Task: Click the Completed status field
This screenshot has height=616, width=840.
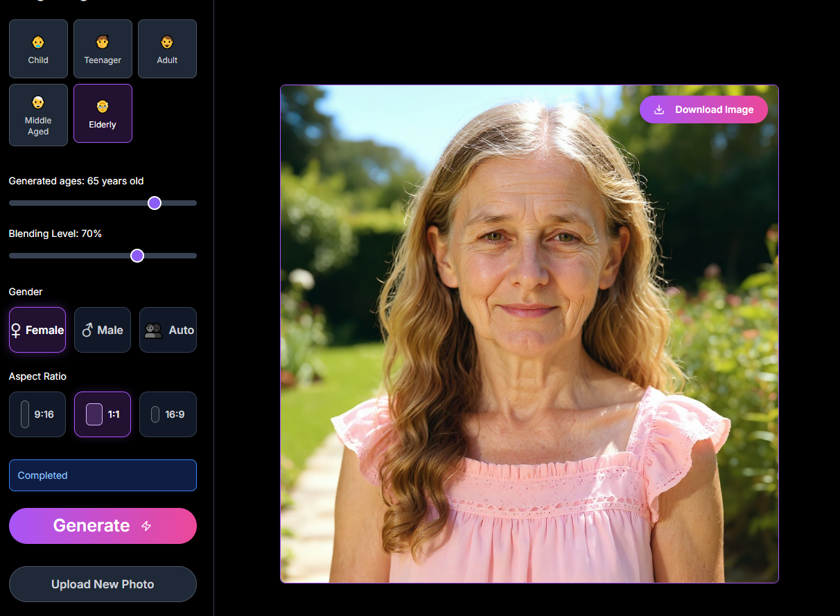Action: pyautogui.click(x=103, y=475)
